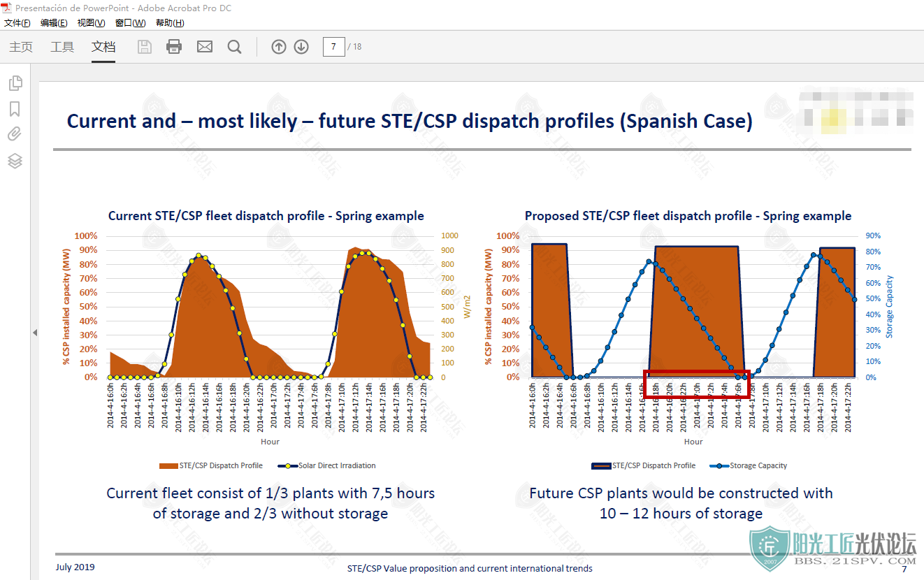Click the page number input field

(x=333, y=47)
